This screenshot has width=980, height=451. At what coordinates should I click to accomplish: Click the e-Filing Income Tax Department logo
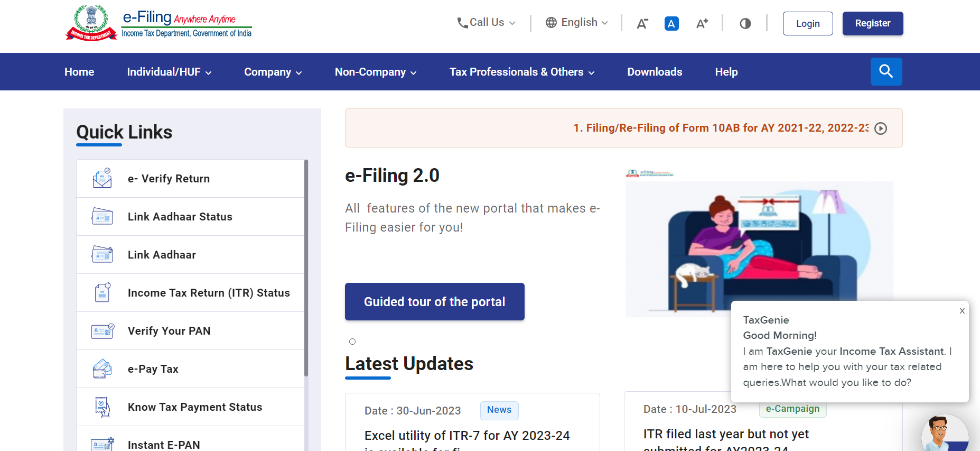(x=158, y=23)
